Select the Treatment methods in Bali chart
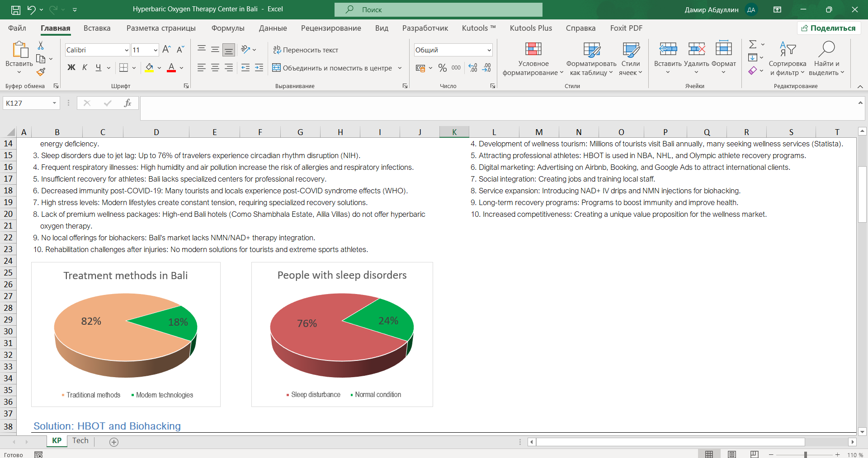This screenshot has width=868, height=458. pyautogui.click(x=126, y=334)
